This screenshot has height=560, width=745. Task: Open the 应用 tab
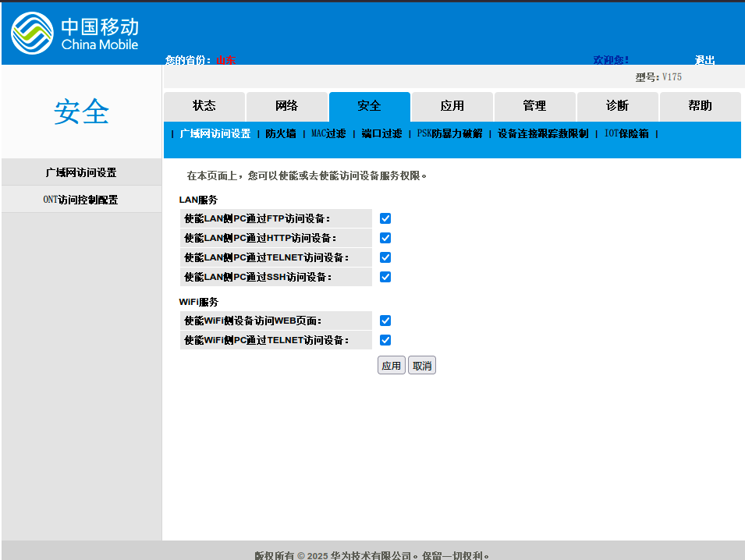452,106
